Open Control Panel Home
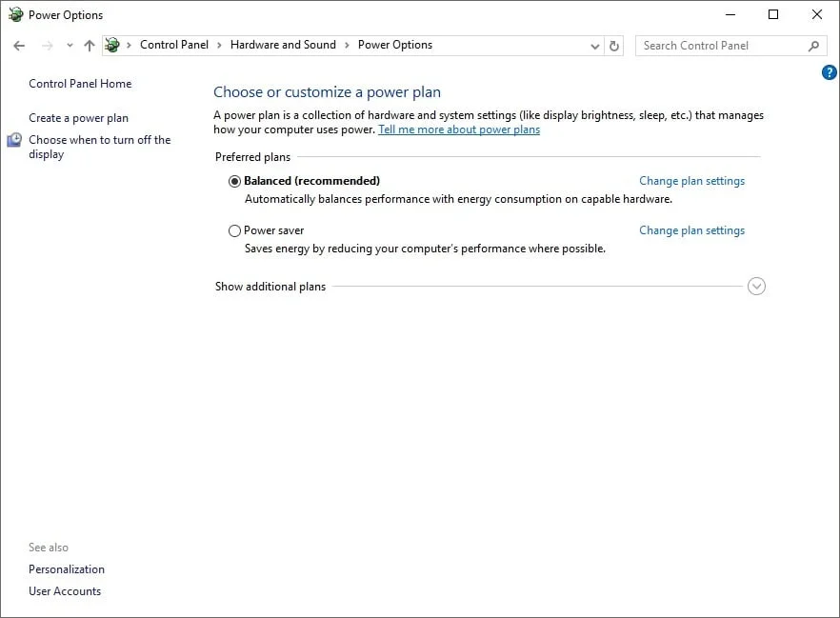 [x=80, y=84]
